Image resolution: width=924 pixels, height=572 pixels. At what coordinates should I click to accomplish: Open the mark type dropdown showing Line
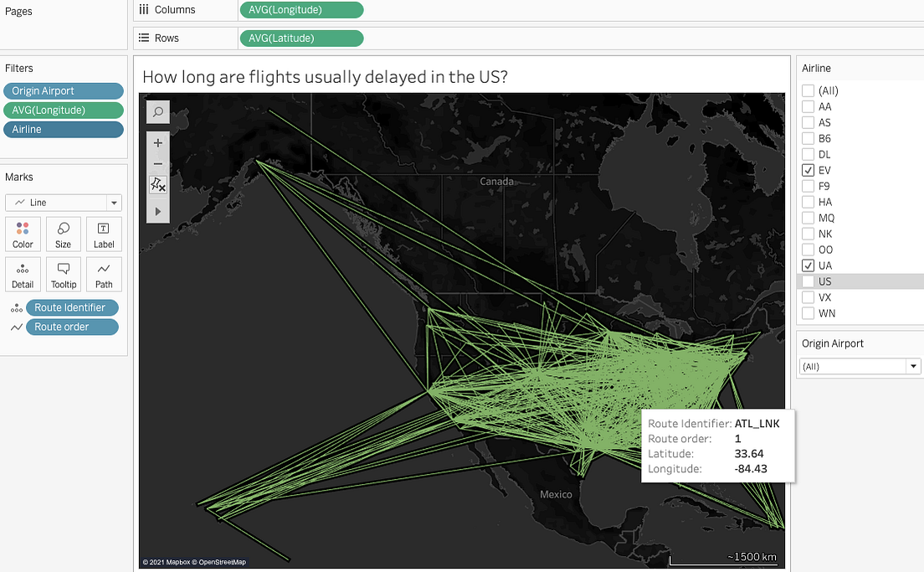click(x=114, y=202)
